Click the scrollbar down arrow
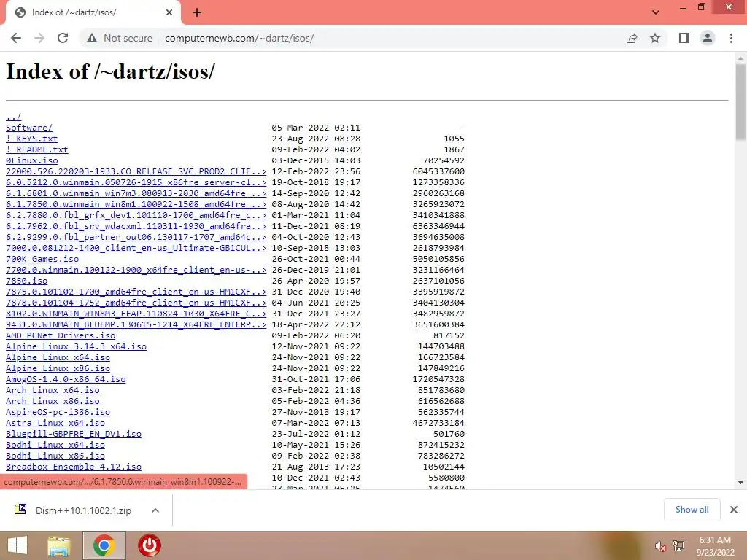 tap(740, 483)
